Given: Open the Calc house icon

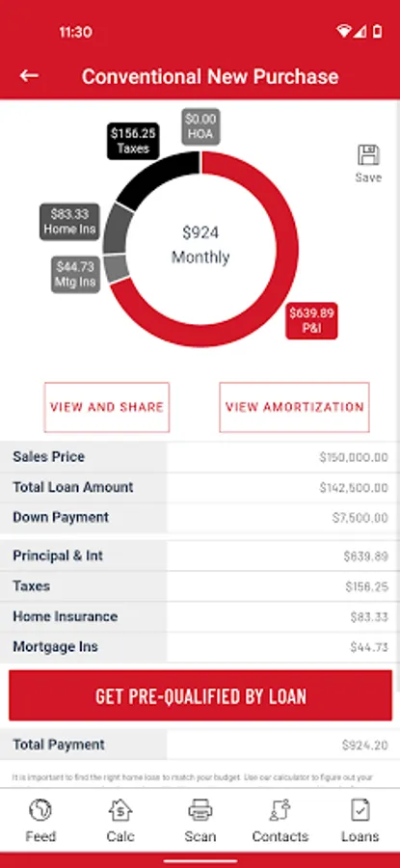Looking at the screenshot, I should [120, 810].
